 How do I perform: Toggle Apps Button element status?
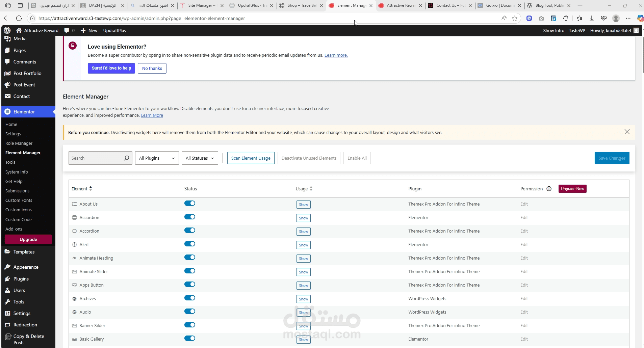[190, 284]
